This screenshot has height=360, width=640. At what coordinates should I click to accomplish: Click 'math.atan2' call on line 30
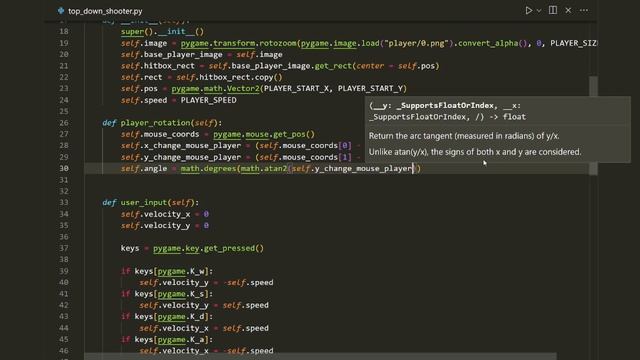coord(264,168)
